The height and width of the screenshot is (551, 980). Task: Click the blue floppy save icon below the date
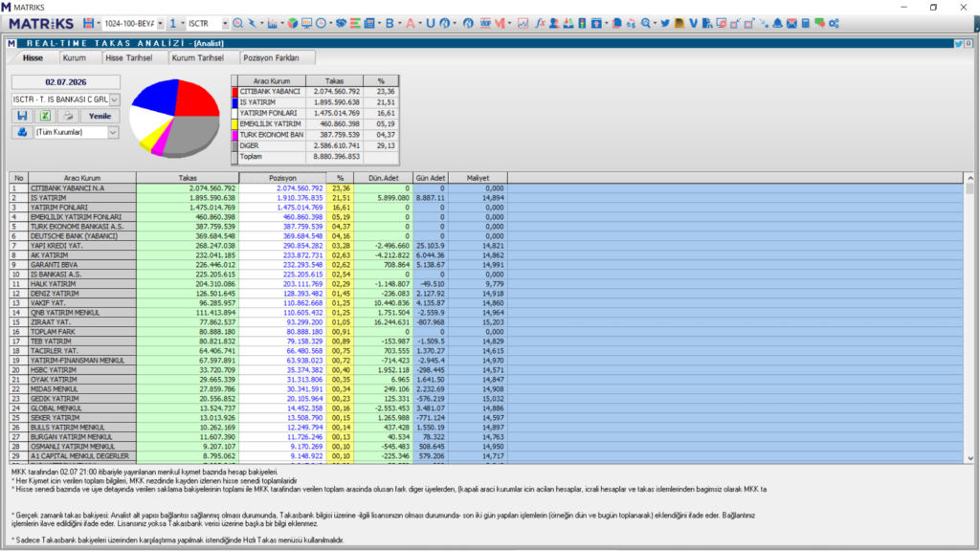point(23,116)
